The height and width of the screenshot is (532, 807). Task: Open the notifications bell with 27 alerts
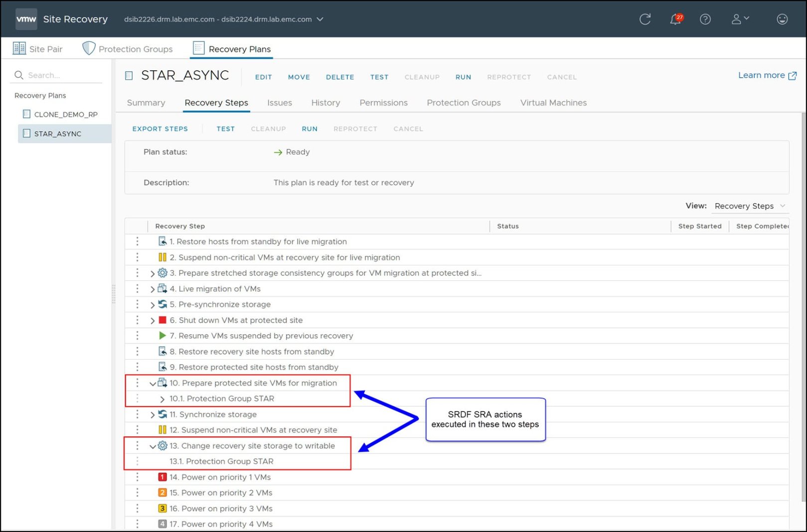pos(676,19)
